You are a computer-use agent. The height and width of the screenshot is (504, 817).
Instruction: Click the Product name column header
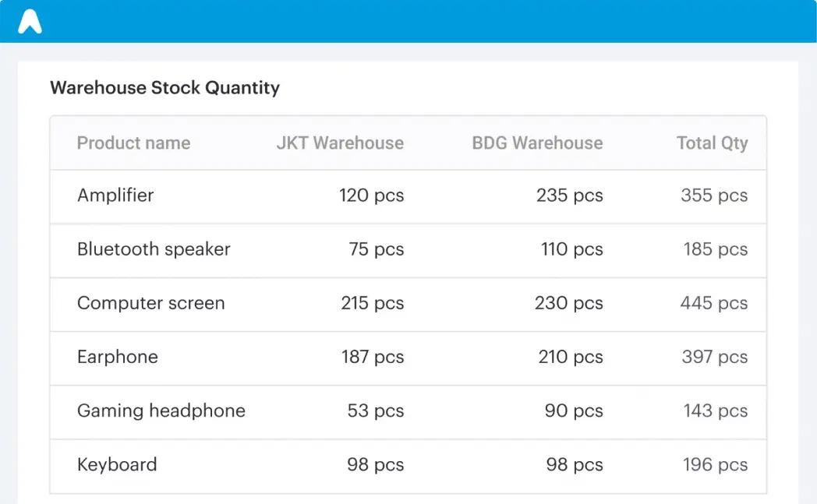pos(133,143)
